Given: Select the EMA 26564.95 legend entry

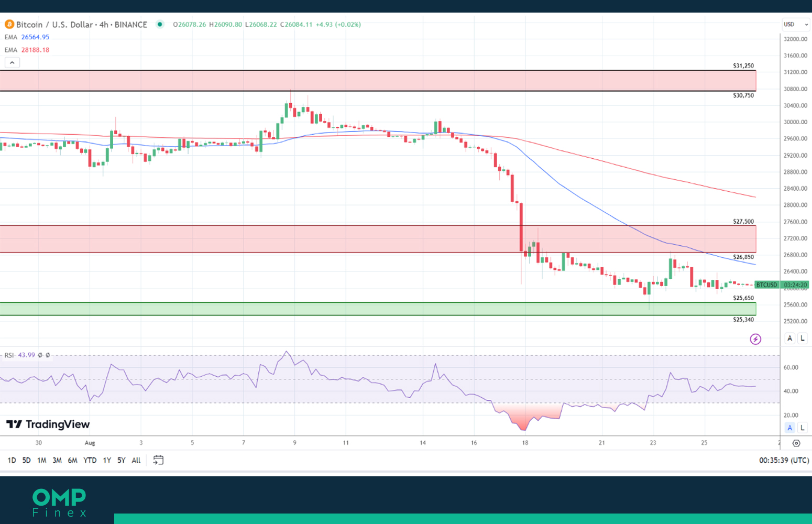Looking at the screenshot, I should click(27, 37).
